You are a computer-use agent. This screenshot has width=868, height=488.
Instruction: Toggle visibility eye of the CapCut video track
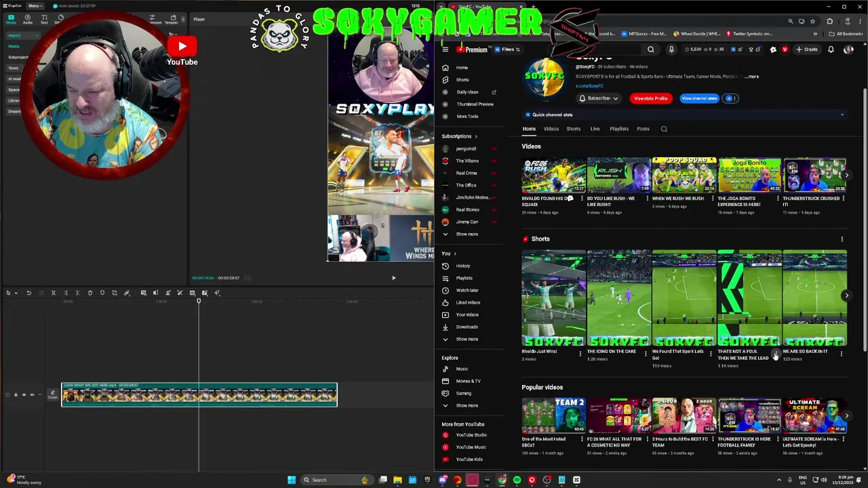pyautogui.click(x=24, y=394)
